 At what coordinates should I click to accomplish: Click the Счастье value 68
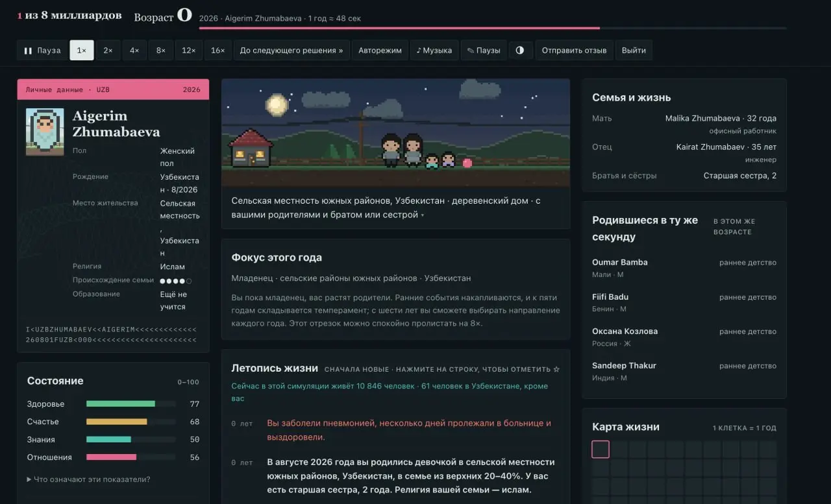pyautogui.click(x=194, y=422)
